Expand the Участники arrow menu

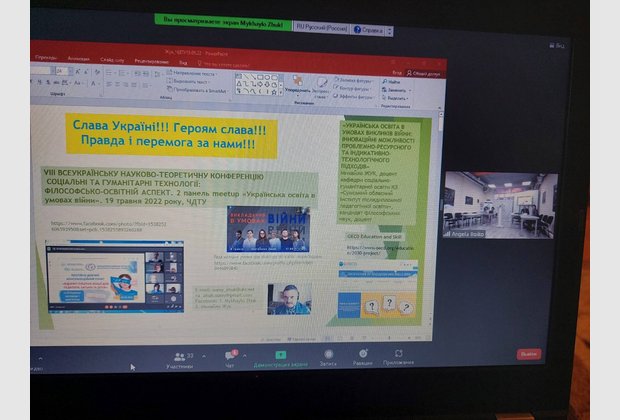(204, 356)
